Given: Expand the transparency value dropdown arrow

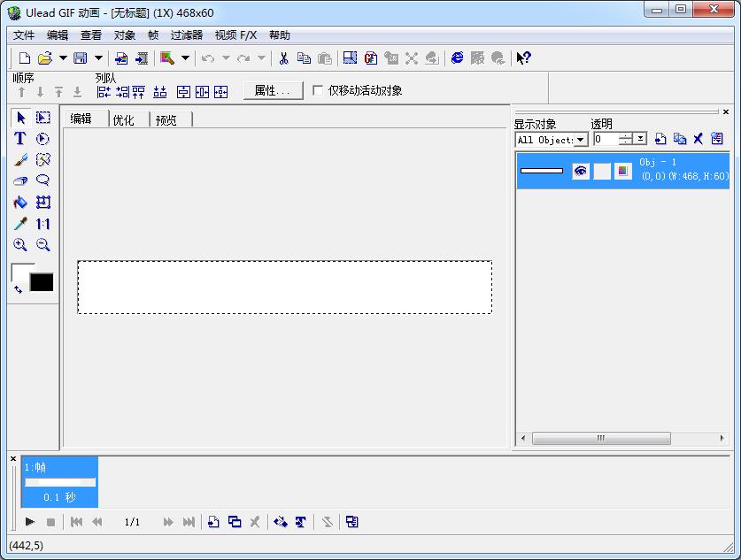Looking at the screenshot, I should pyautogui.click(x=640, y=140).
